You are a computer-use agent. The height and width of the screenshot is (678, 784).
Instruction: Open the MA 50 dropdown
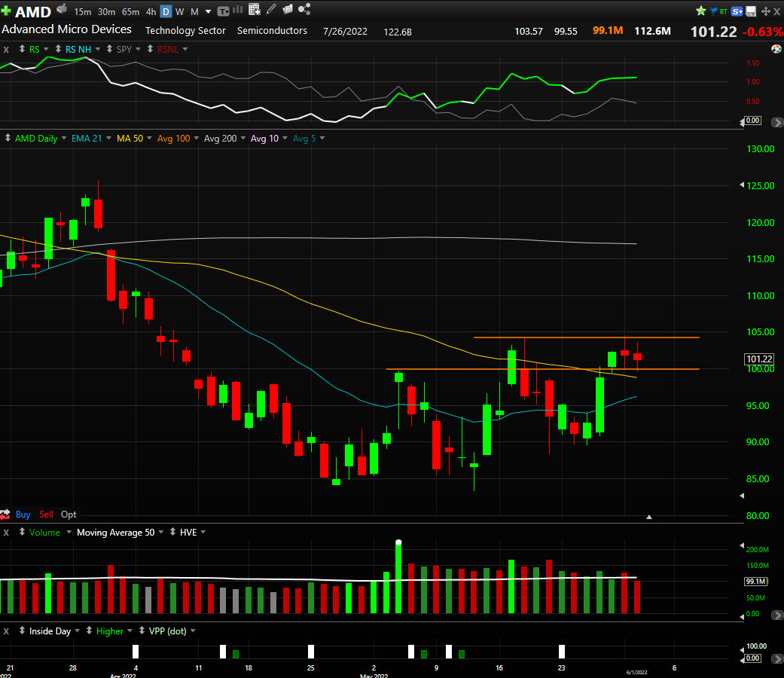pyautogui.click(x=149, y=138)
